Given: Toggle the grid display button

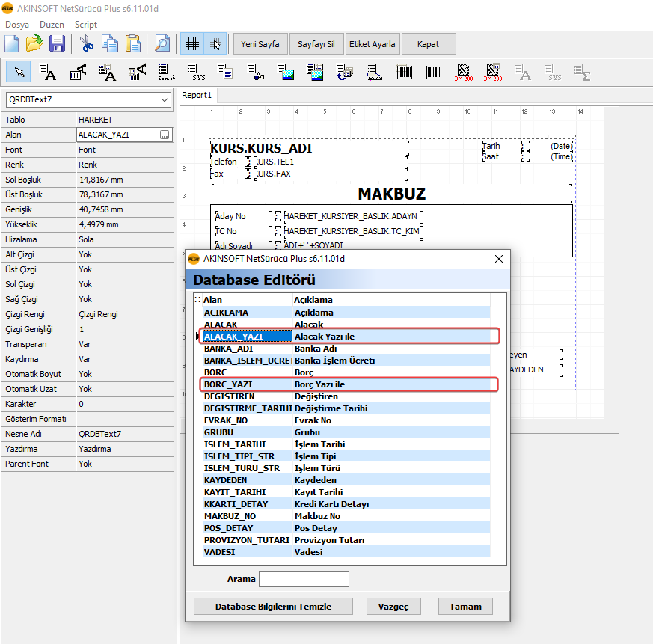Looking at the screenshot, I should 192,43.
